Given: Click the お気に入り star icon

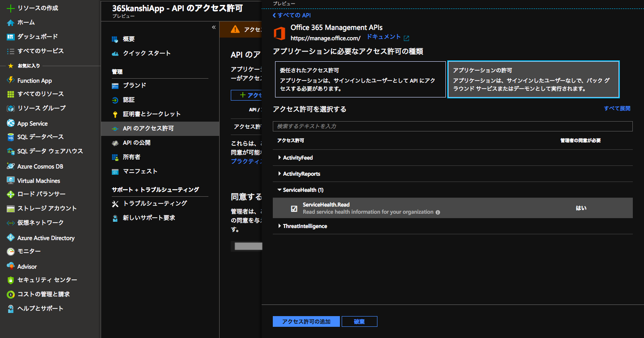Looking at the screenshot, I should pos(11,66).
